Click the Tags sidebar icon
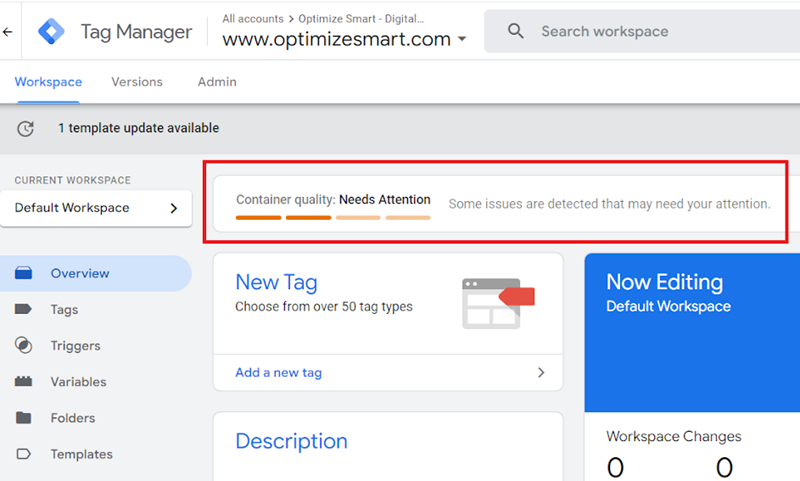 (23, 309)
